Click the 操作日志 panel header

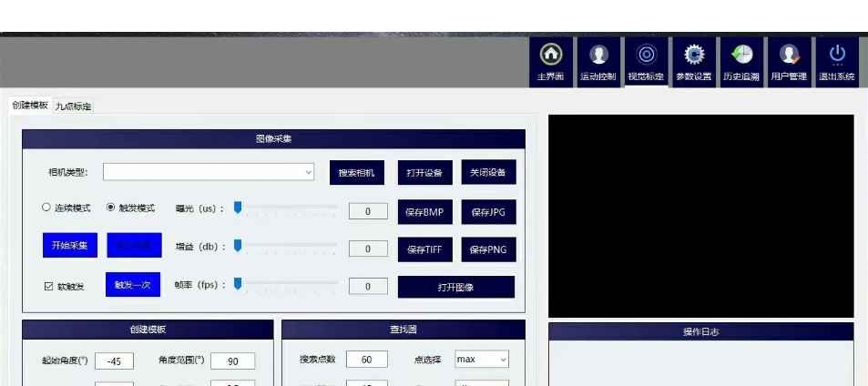700,331
